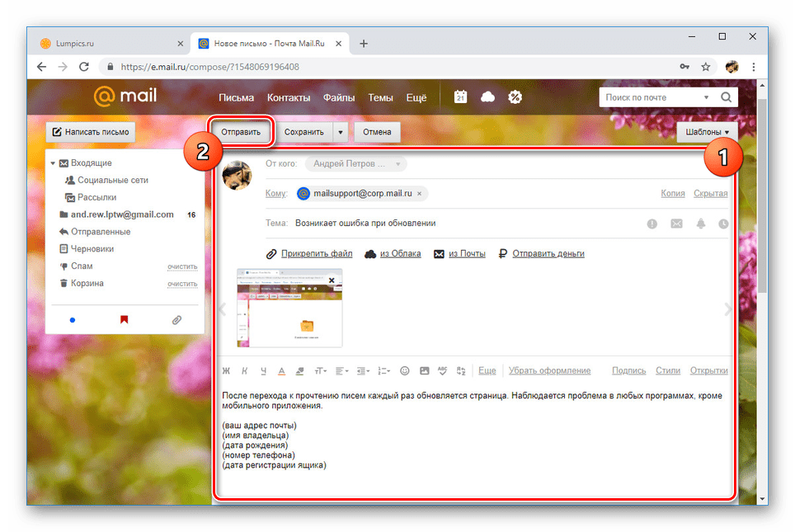Toggle the numbered list formatting

(380, 370)
